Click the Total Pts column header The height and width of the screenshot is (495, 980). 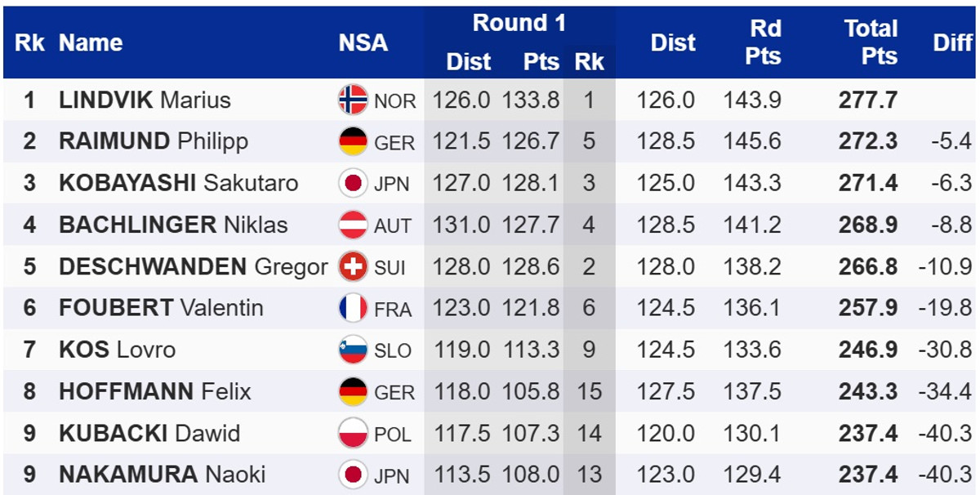tap(871, 42)
